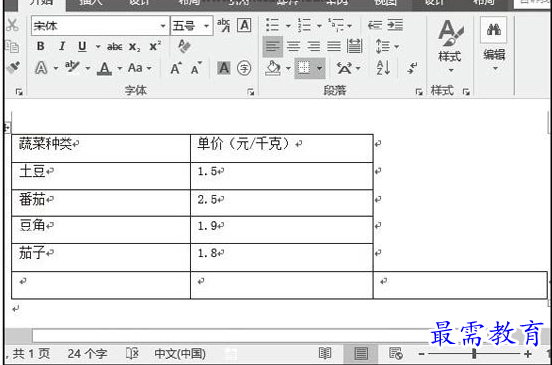Click the cell containing 单价（元/千克）
This screenshot has height=365, width=552.
coord(282,148)
